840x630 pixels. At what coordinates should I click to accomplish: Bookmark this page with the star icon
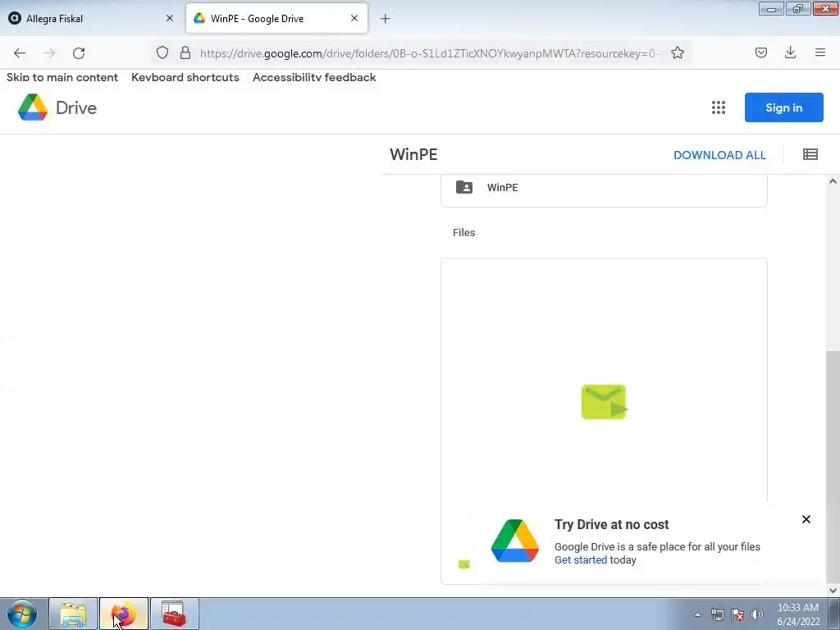[677, 52]
